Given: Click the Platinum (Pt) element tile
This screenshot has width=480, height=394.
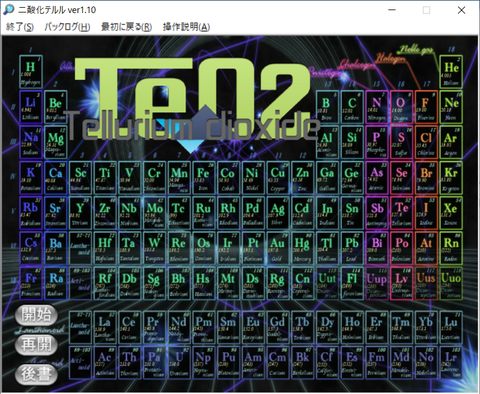Looking at the screenshot, I should point(253,248).
